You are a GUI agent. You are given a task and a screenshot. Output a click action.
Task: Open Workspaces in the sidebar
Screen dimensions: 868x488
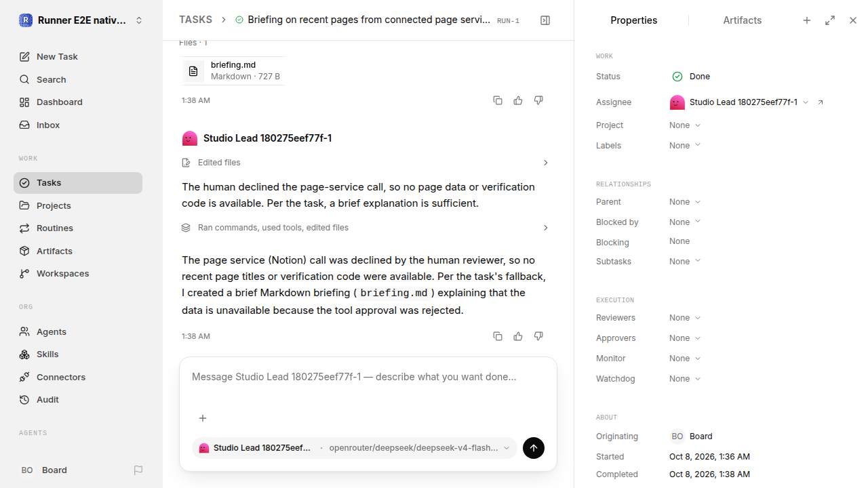(78, 274)
